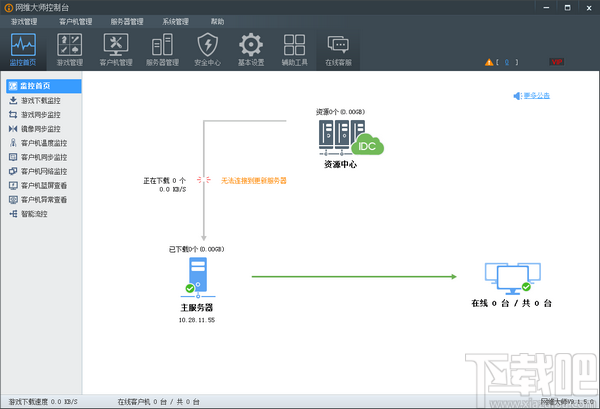The height and width of the screenshot is (409, 600).
Task: Select 客户机蓝屏查看 in the sidebar
Action: point(44,186)
